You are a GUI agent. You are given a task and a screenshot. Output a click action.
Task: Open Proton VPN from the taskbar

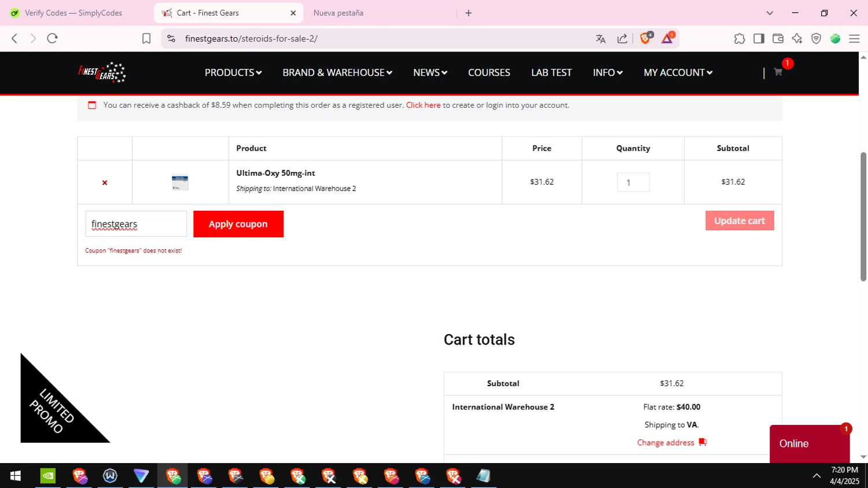click(141, 476)
